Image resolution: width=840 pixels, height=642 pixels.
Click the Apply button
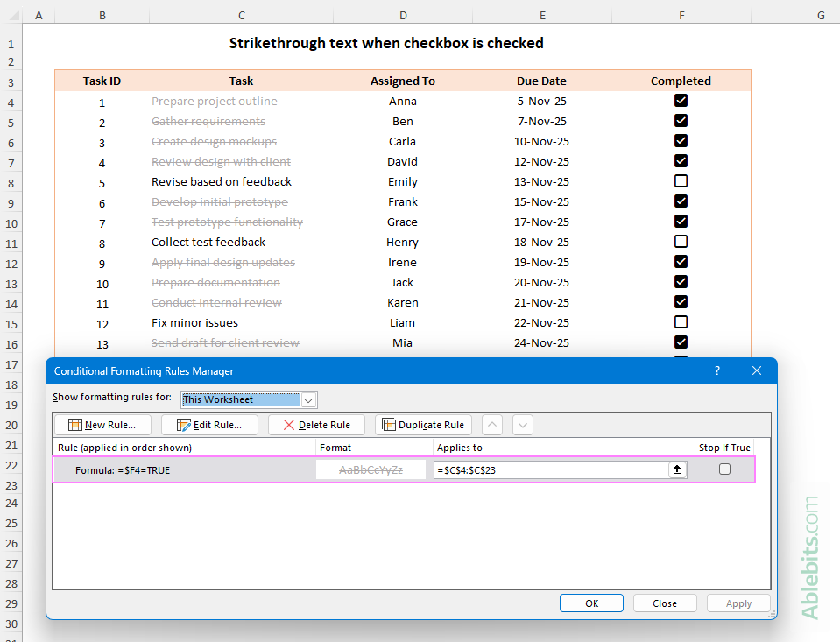pos(738,603)
